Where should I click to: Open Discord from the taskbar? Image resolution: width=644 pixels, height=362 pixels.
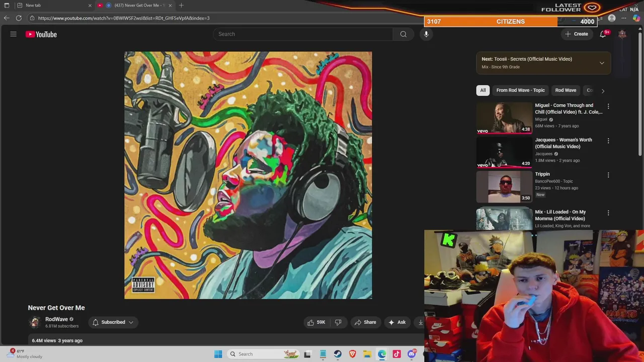[x=412, y=354]
